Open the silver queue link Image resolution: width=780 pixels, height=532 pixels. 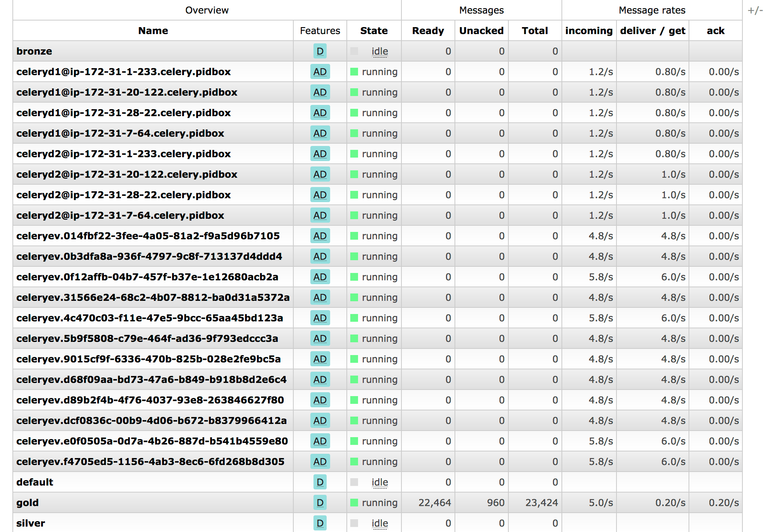pos(31,523)
